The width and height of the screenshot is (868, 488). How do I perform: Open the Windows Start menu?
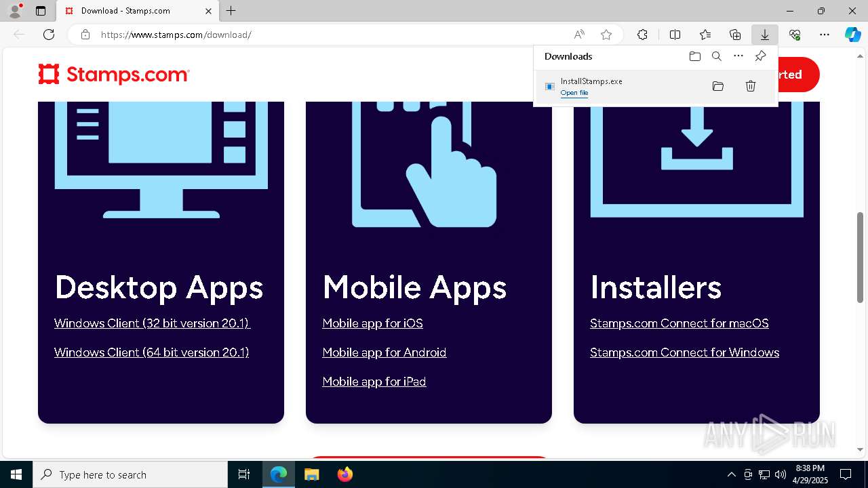[x=16, y=474]
